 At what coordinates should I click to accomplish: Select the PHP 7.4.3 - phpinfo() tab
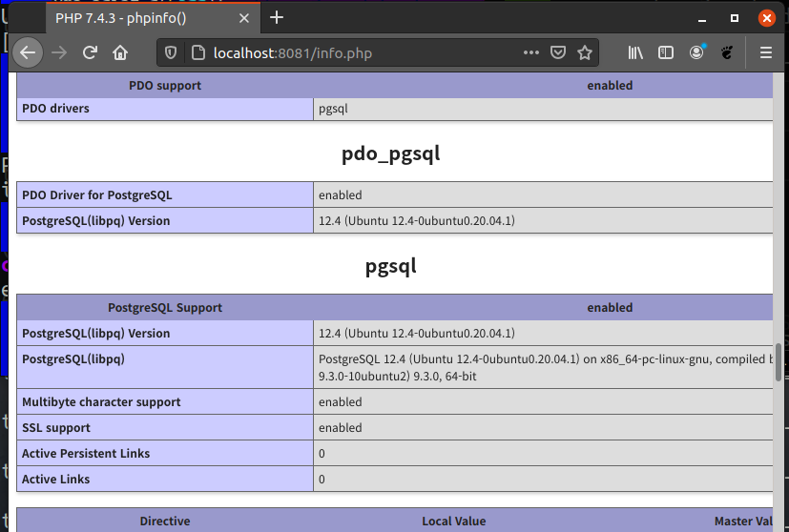[x=153, y=18]
